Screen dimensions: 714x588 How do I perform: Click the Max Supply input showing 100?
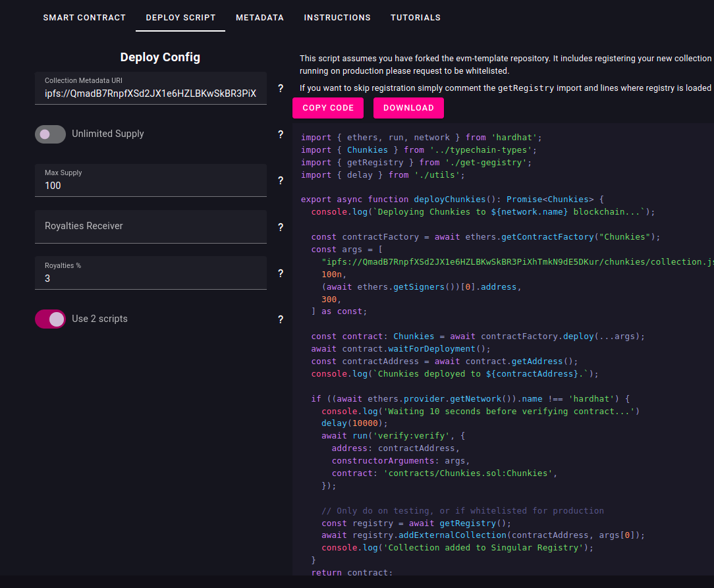click(150, 185)
